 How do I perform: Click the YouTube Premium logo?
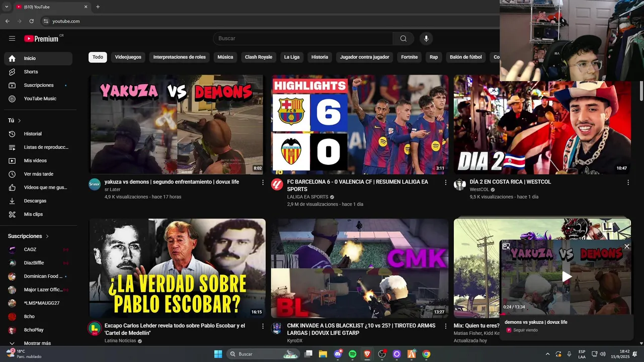(x=41, y=39)
